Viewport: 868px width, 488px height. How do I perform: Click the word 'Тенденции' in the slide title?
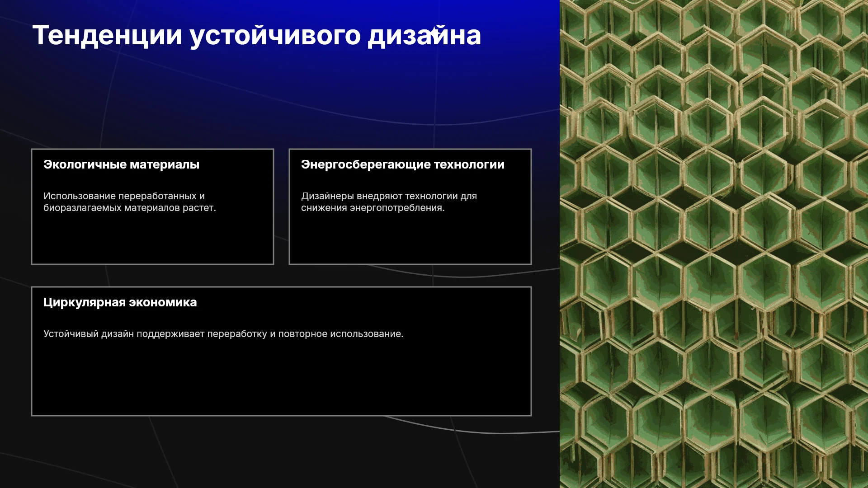(107, 35)
